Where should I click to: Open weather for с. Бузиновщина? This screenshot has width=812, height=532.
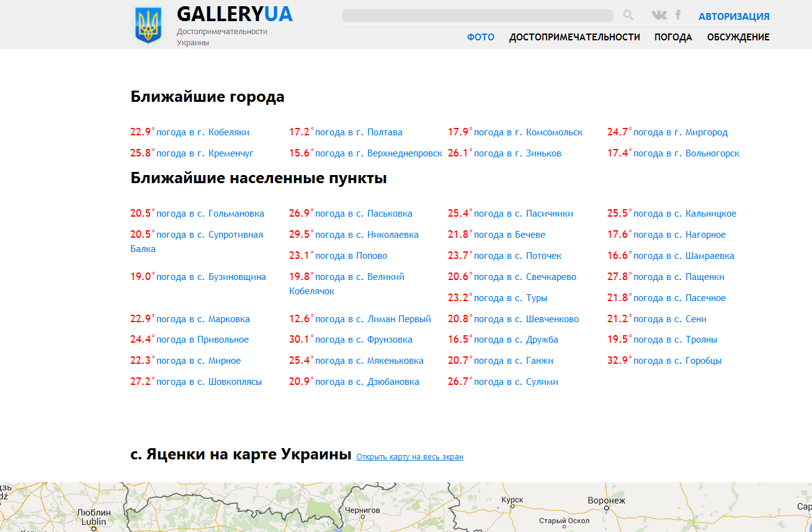coord(211,277)
